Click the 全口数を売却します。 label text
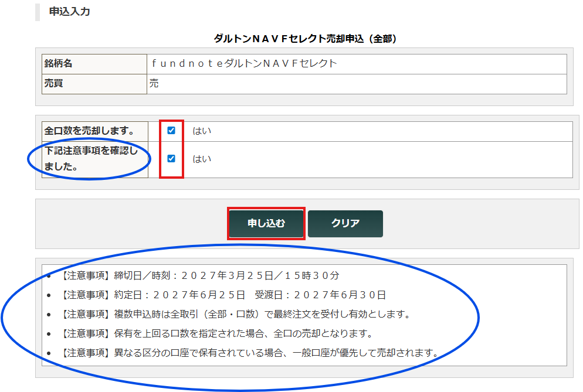 click(x=89, y=131)
